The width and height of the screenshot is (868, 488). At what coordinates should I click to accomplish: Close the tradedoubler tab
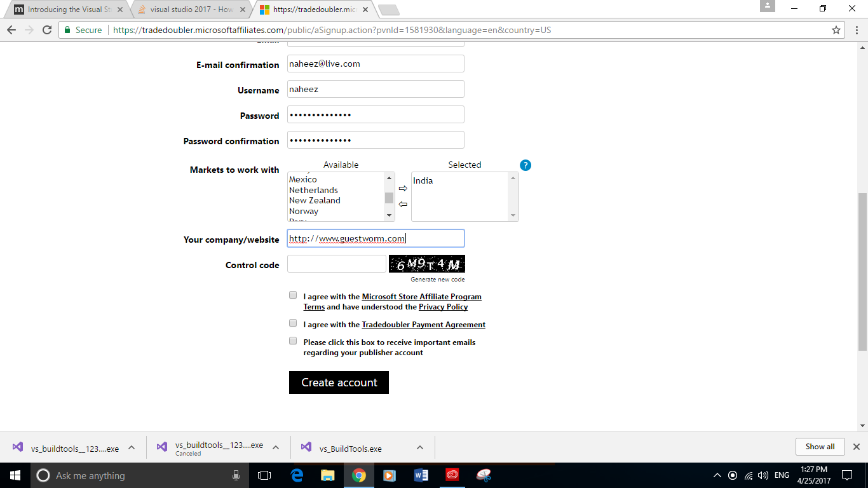pyautogui.click(x=364, y=10)
